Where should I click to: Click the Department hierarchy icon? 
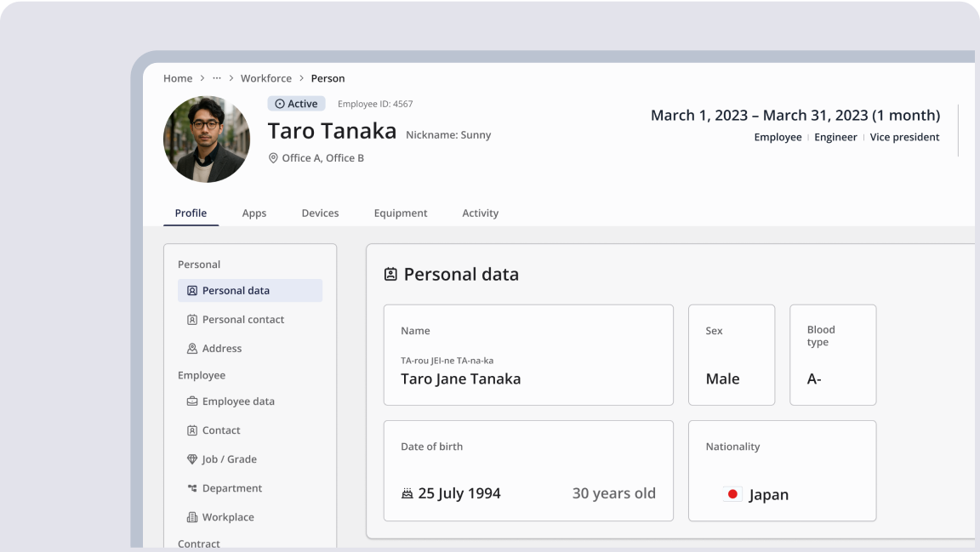pos(192,488)
